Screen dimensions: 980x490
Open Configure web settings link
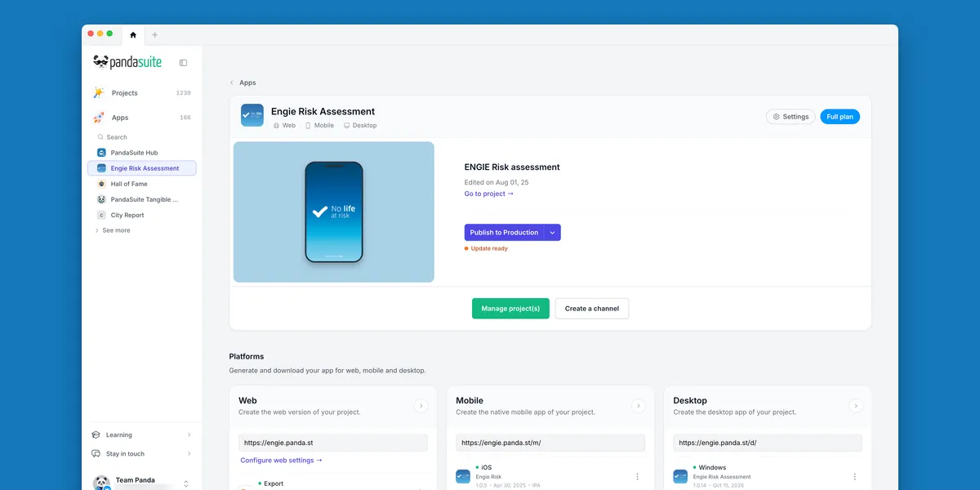click(x=281, y=461)
